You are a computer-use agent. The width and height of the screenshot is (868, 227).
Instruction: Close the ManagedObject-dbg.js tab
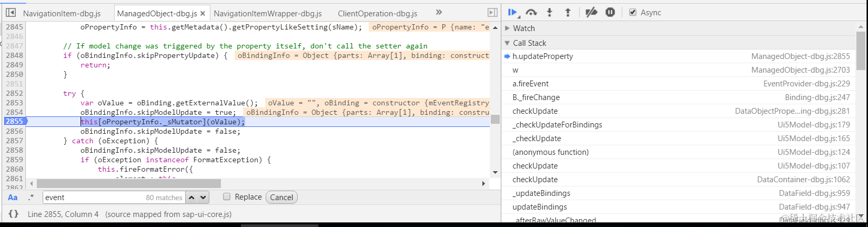click(204, 13)
